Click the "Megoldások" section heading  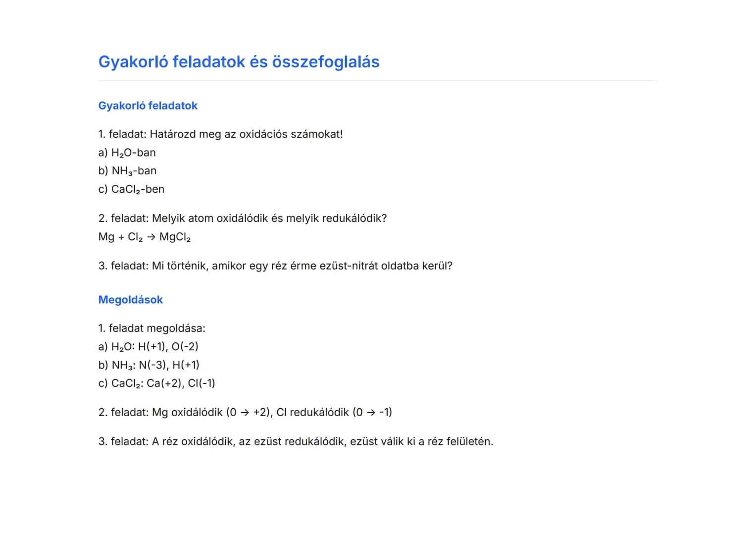130,300
